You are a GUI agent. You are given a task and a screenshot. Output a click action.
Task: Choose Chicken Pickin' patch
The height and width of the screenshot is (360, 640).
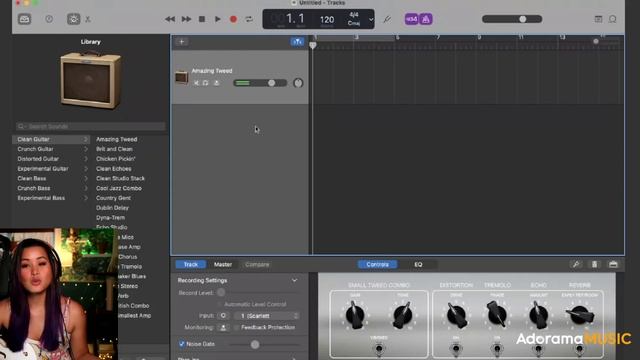pos(116,159)
